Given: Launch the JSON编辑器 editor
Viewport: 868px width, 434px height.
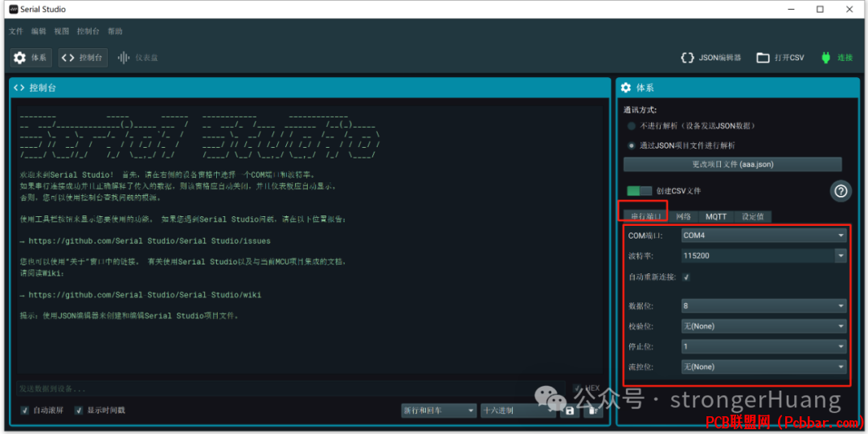Looking at the screenshot, I should click(710, 58).
